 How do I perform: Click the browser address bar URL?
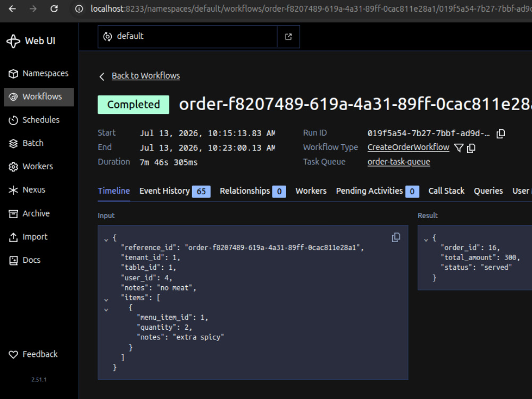pyautogui.click(x=311, y=9)
